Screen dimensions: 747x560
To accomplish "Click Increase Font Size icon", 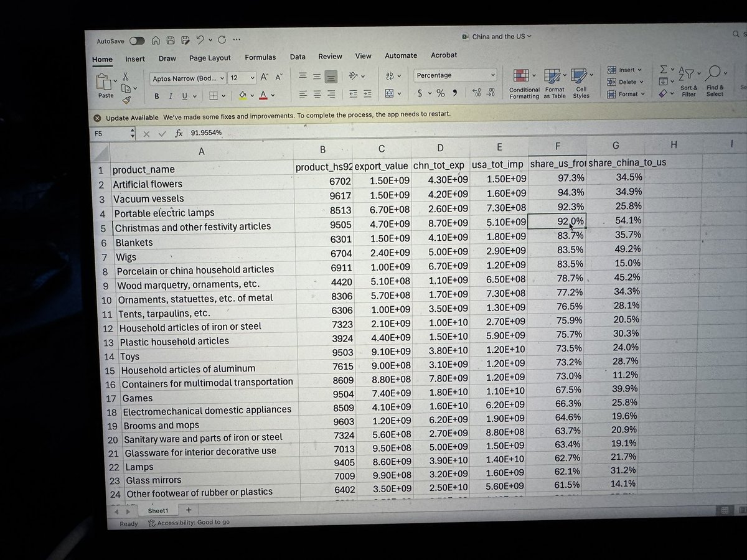I will 265,77.
